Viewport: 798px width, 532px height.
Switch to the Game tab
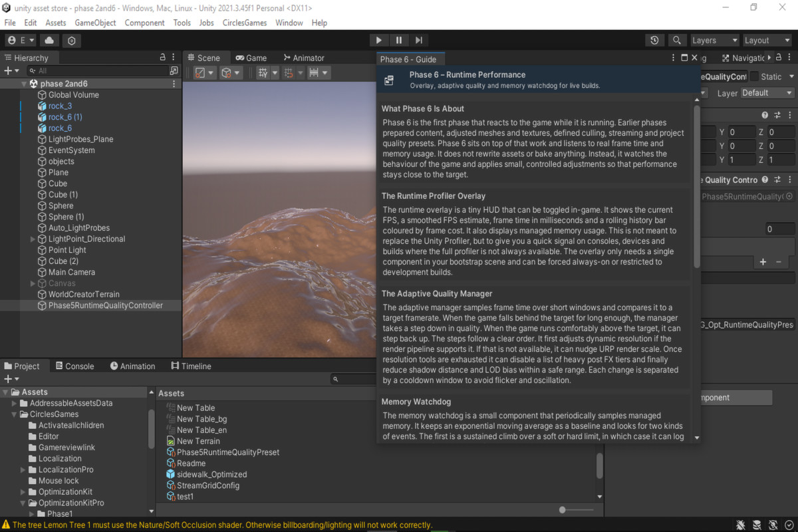coord(251,58)
